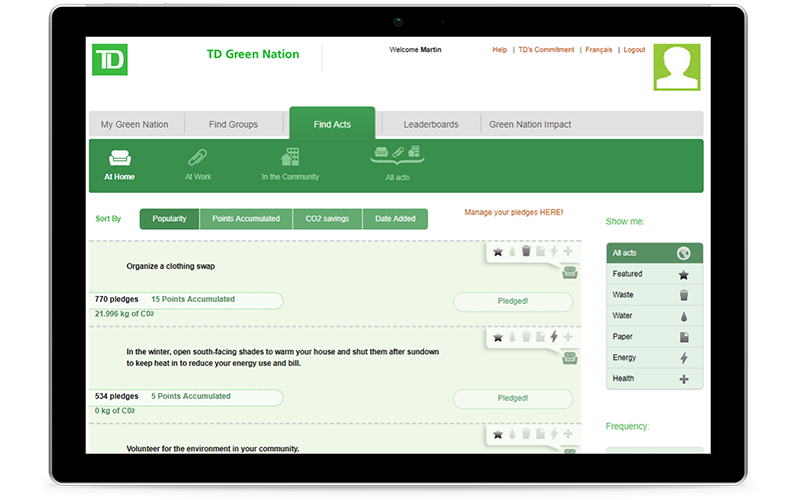The width and height of the screenshot is (800, 500).
Task: Click star icon on clothing swap act
Action: point(498,252)
